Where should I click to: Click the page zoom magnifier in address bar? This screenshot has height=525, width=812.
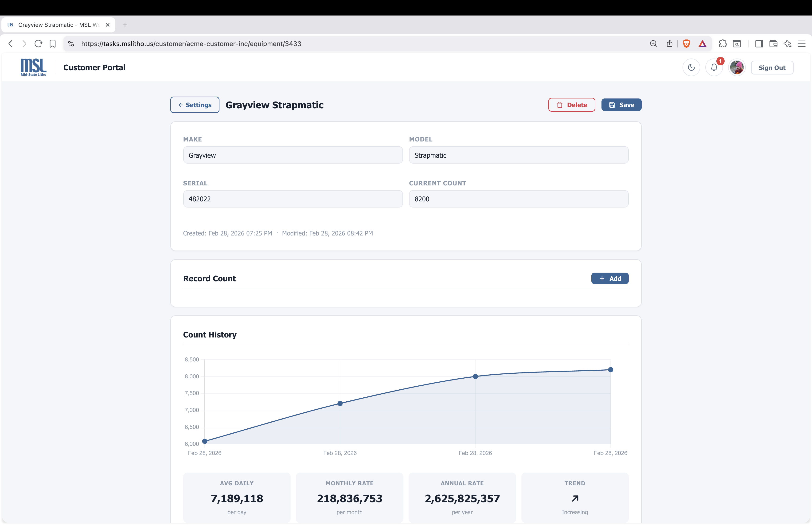[654, 44]
